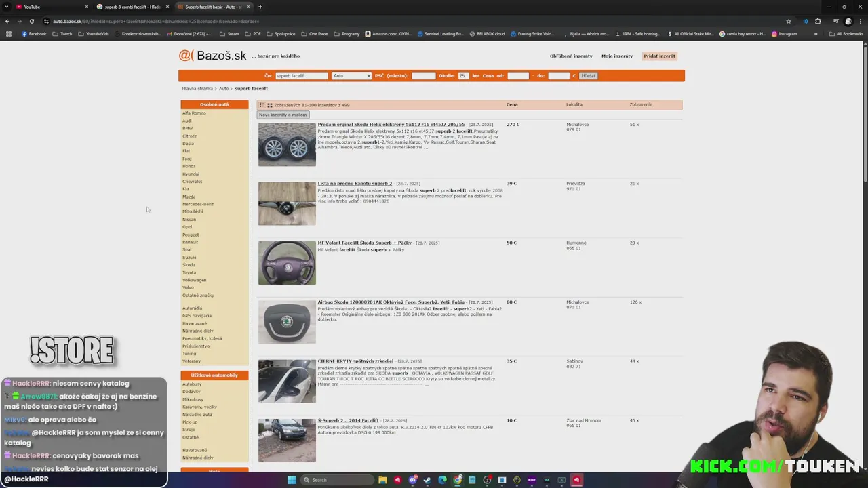Edit the Okolie distance field
The width and height of the screenshot is (868, 488).
pos(463,76)
